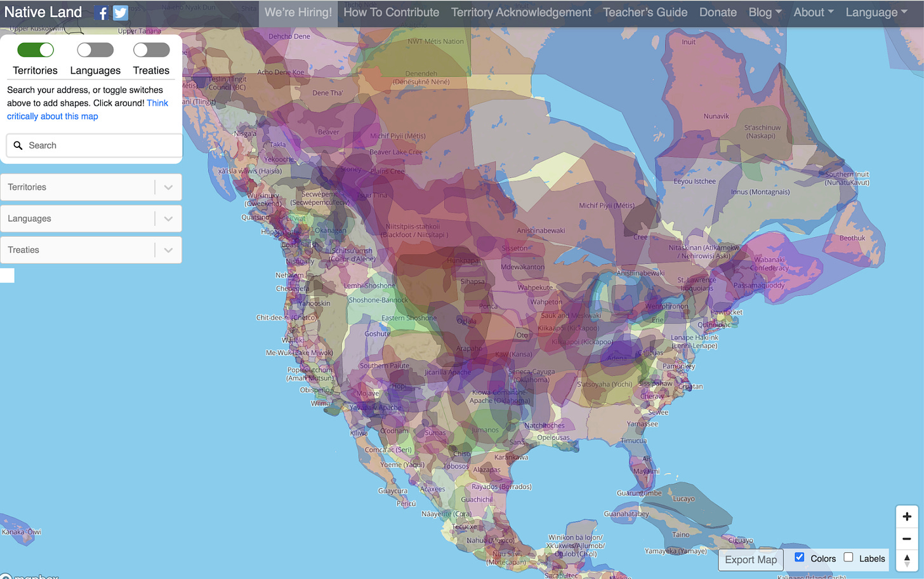The width and height of the screenshot is (924, 579).
Task: Open the Native Land Twitter icon
Action: (x=121, y=13)
